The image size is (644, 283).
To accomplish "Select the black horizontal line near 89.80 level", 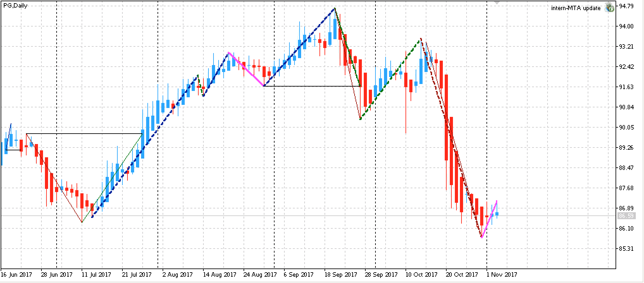I will [84, 134].
